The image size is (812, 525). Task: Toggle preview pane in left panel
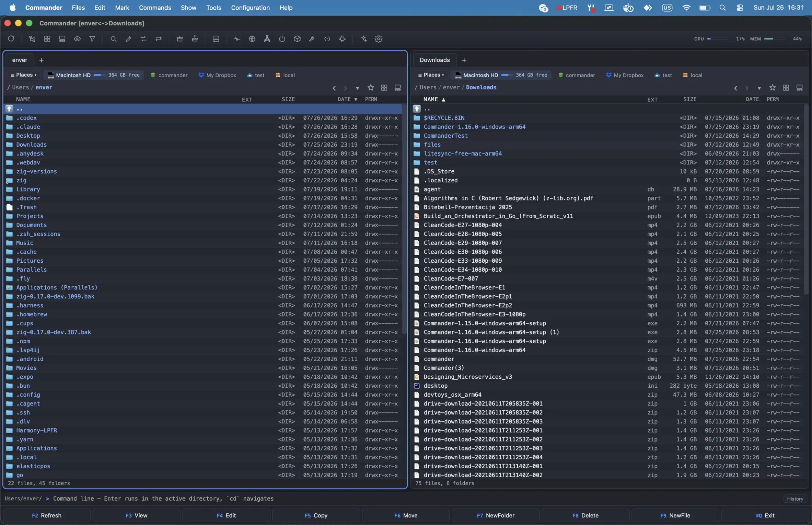click(x=398, y=88)
